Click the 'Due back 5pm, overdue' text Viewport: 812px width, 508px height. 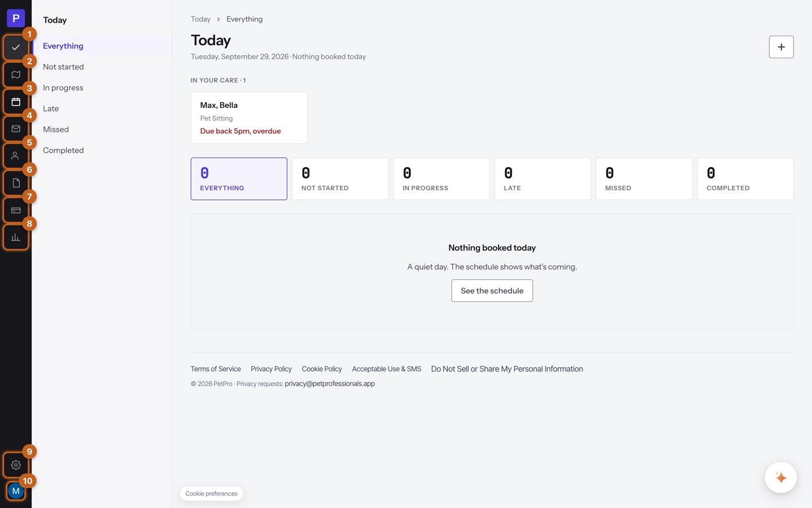click(x=241, y=131)
